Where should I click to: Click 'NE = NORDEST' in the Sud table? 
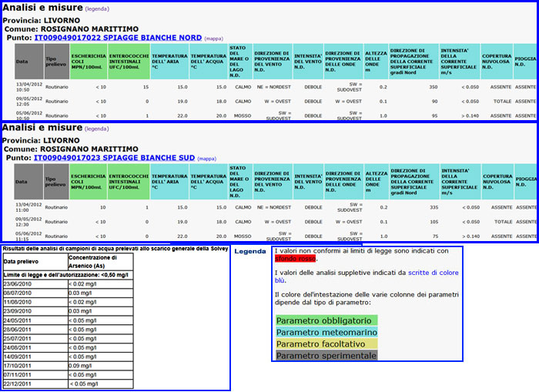[274, 207]
